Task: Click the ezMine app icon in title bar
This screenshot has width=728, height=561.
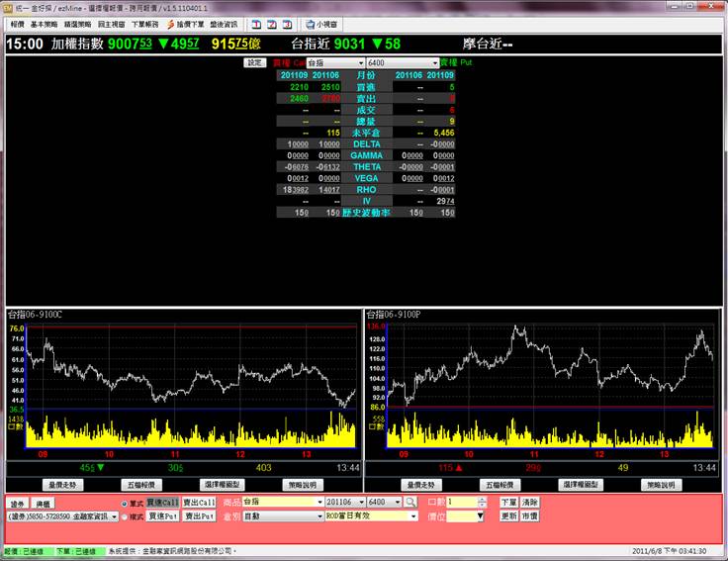Action: tap(7, 7)
